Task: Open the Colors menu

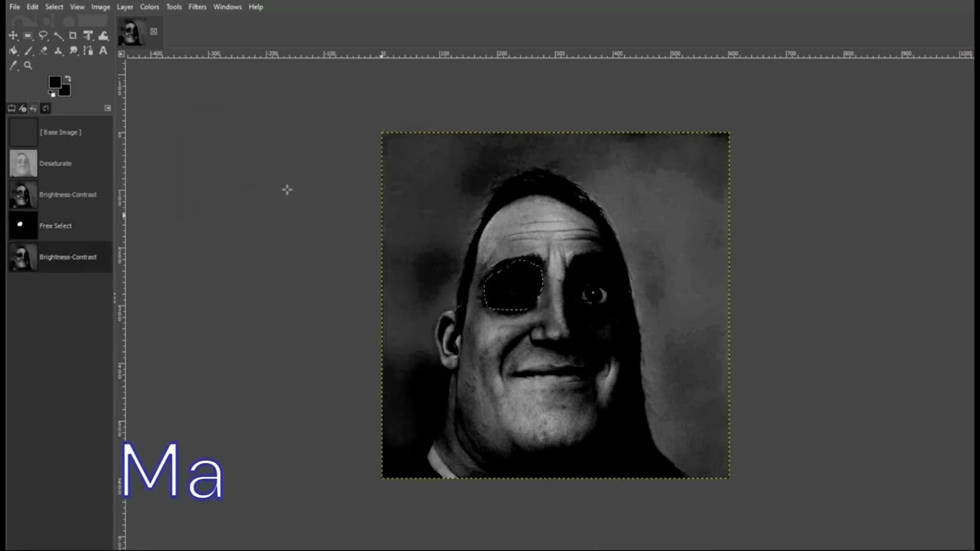Action: pyautogui.click(x=149, y=7)
